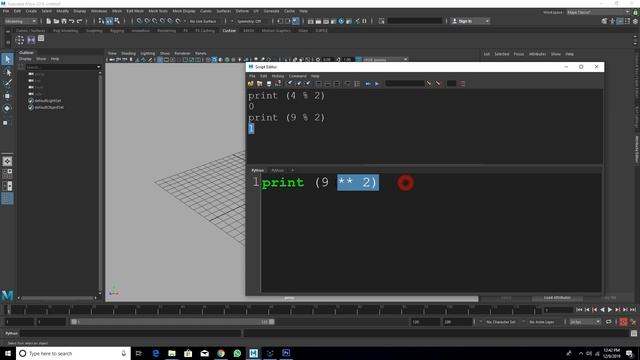640x360 pixels.
Task: Open the Mesh Tools menu in the main menu bar
Action: [158, 11]
